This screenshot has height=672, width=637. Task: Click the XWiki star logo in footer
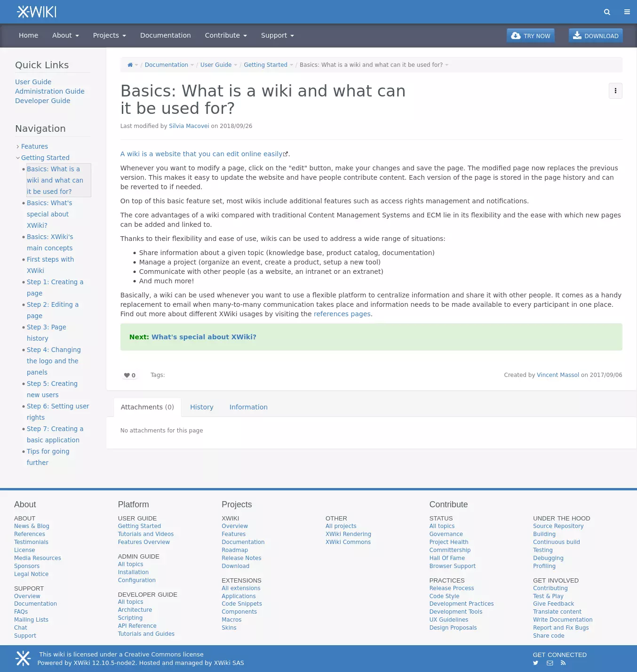tap(23, 658)
